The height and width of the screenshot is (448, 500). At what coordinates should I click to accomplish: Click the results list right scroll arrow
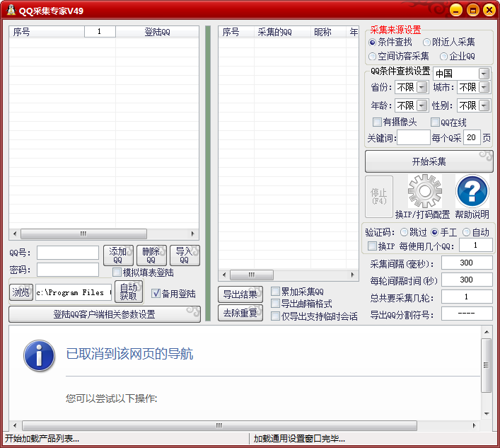point(352,275)
